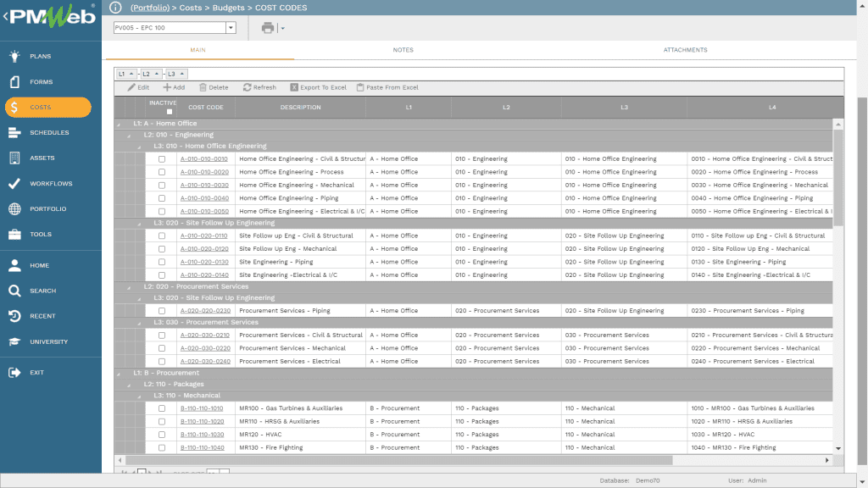Screen dimensions: 868x488
Task: Click the Delete trash icon
Action: click(203, 87)
